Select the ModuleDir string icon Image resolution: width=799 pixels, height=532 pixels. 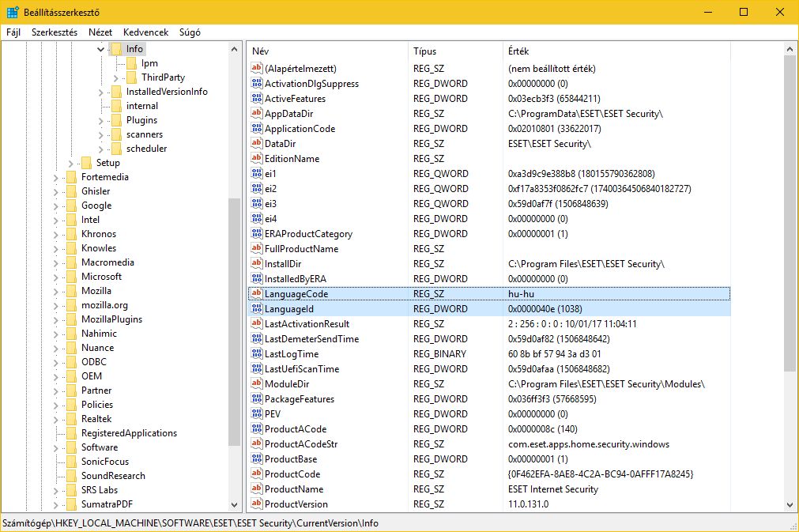[257, 383]
